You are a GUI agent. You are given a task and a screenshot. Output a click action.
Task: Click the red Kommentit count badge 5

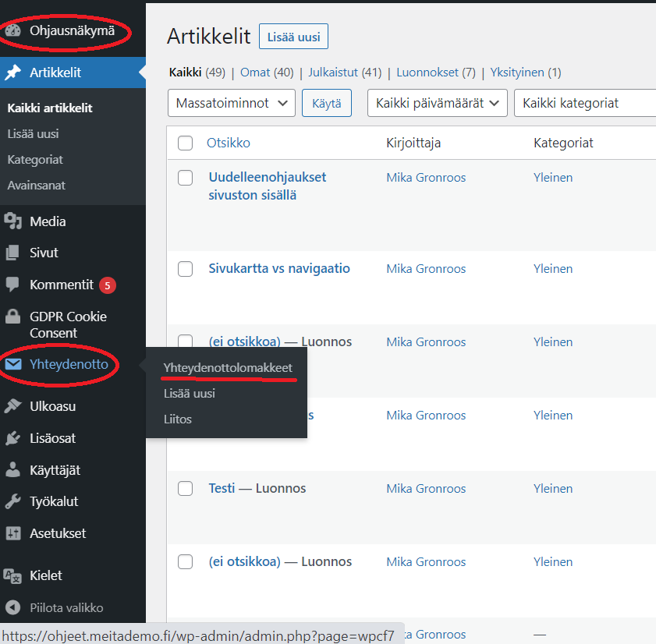(x=108, y=285)
